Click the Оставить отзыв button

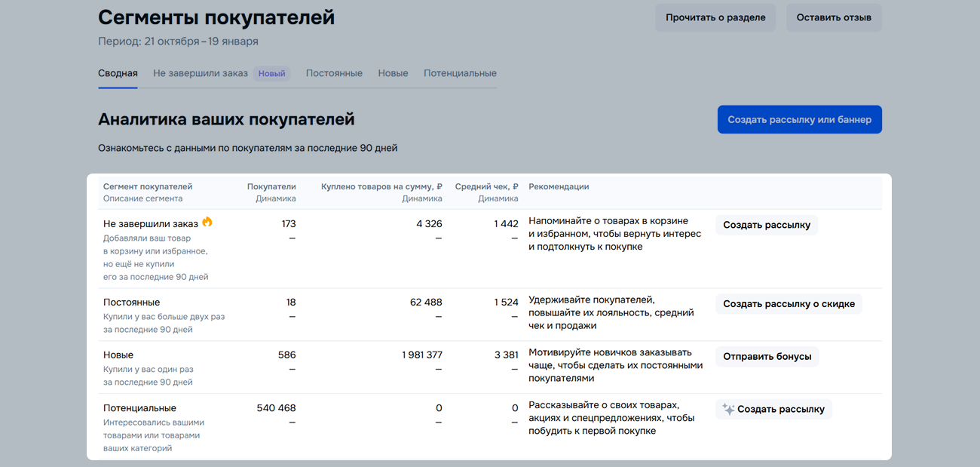coord(834,17)
